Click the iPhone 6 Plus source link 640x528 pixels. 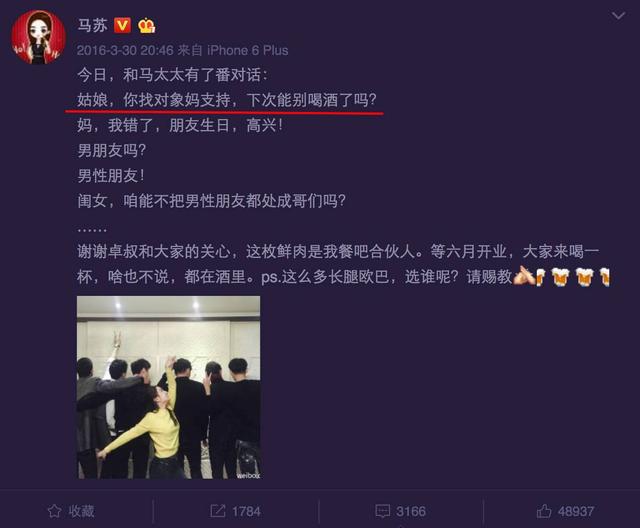coord(248,50)
